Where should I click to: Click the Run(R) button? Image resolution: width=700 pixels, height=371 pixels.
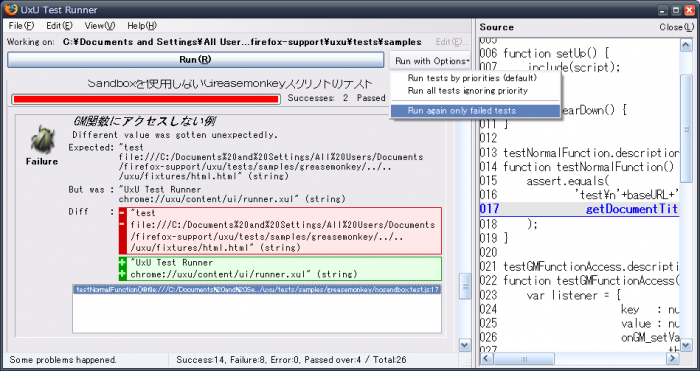pos(196,60)
